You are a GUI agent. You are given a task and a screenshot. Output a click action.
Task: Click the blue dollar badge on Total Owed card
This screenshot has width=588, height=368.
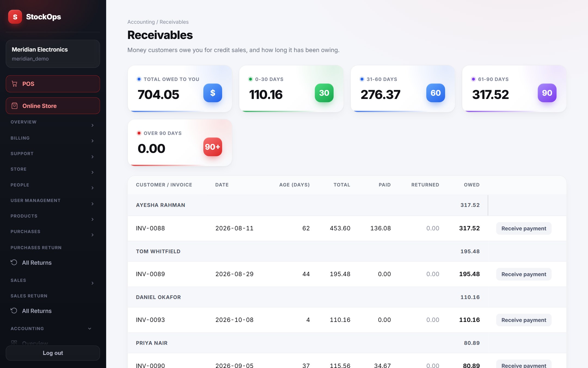[213, 93]
